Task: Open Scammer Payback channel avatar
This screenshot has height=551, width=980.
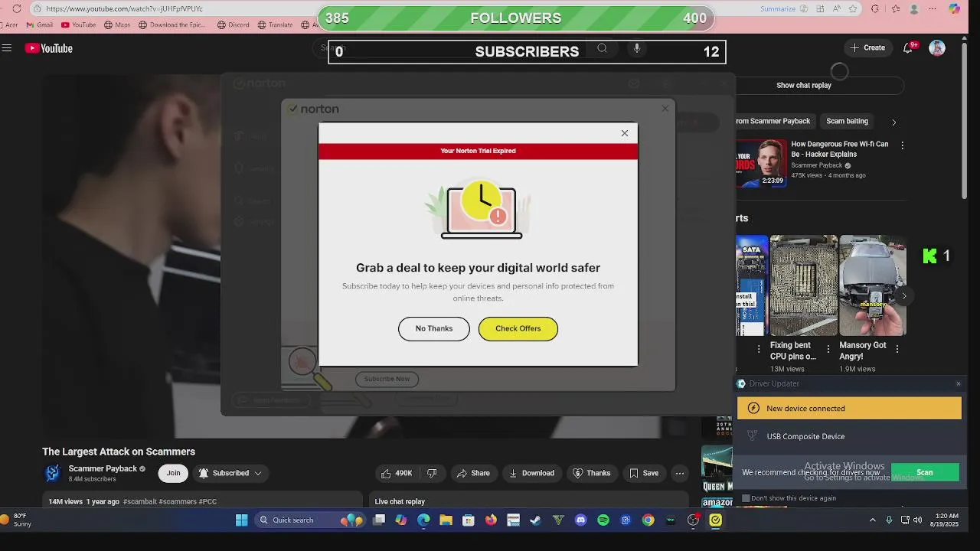Action: [53, 473]
